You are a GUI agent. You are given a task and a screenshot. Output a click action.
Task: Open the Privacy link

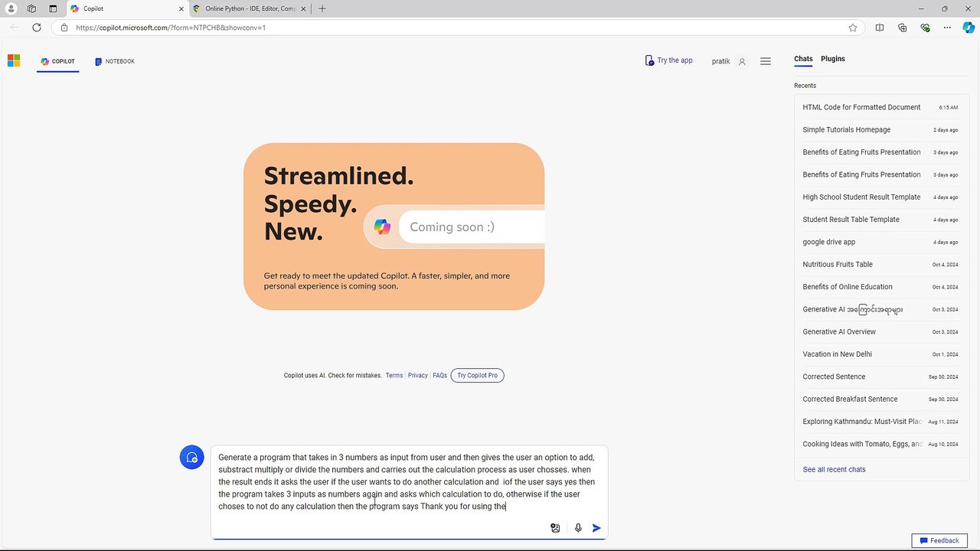418,376
